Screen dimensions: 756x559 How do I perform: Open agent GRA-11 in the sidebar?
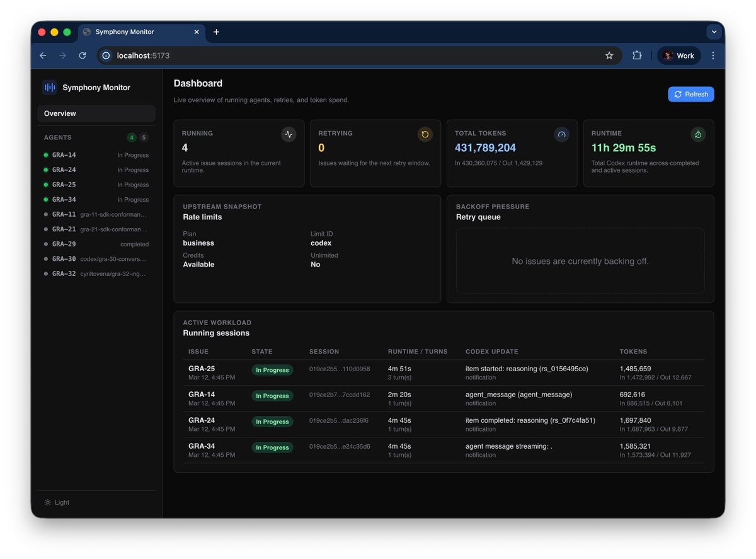(96, 214)
